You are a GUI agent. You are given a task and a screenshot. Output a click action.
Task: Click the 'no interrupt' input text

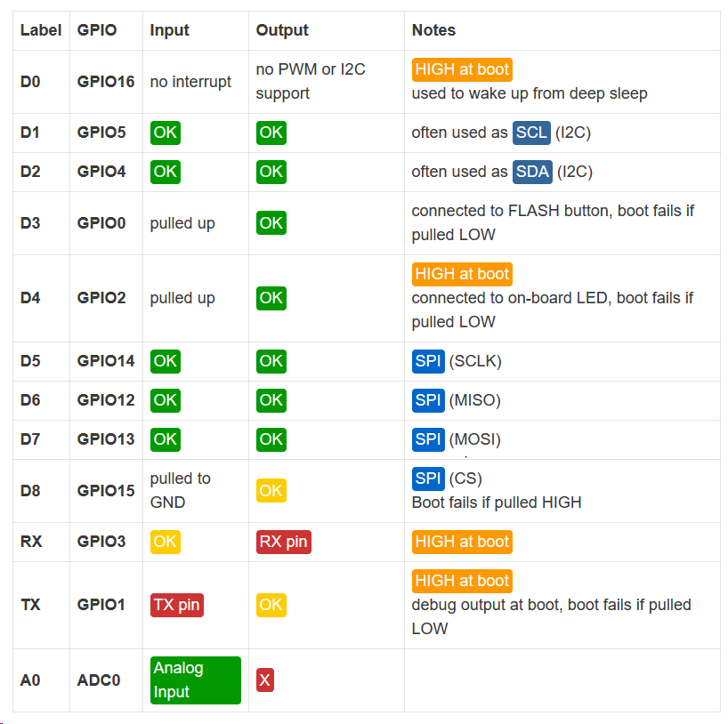coord(190,82)
